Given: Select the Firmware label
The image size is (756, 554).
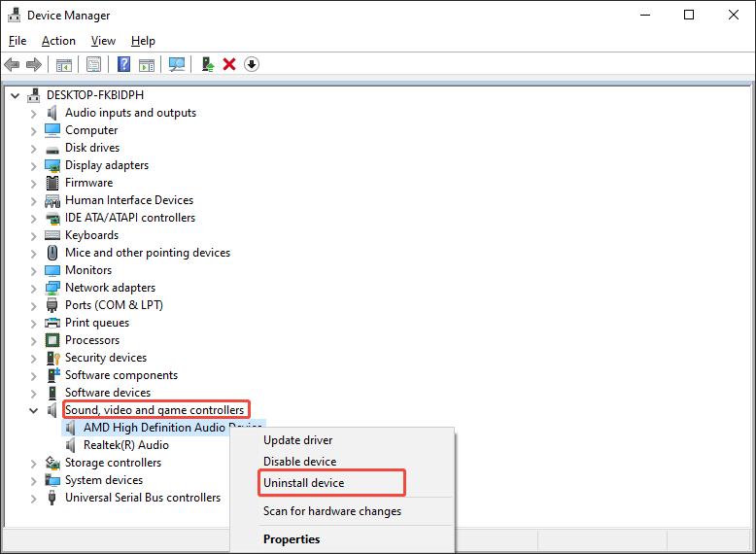Looking at the screenshot, I should click(x=88, y=183).
